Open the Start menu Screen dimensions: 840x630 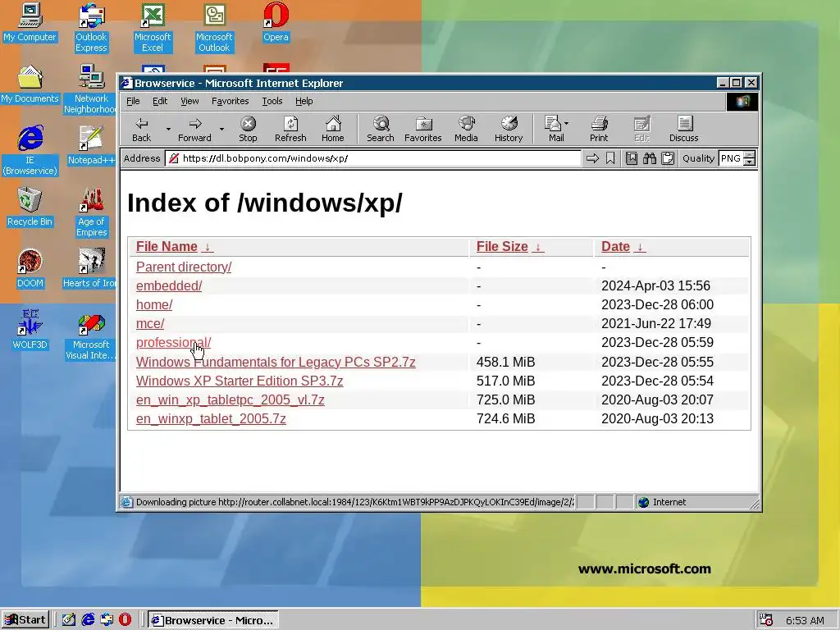(x=25, y=620)
